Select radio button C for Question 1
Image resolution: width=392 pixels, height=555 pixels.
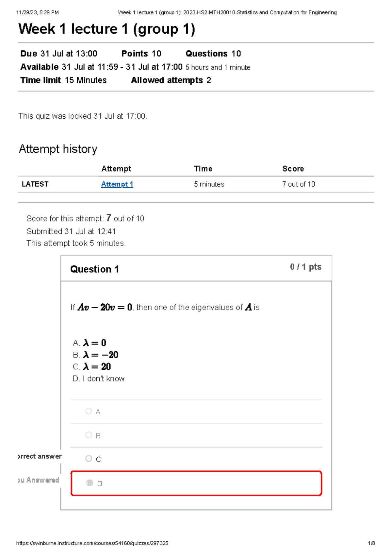(89, 459)
